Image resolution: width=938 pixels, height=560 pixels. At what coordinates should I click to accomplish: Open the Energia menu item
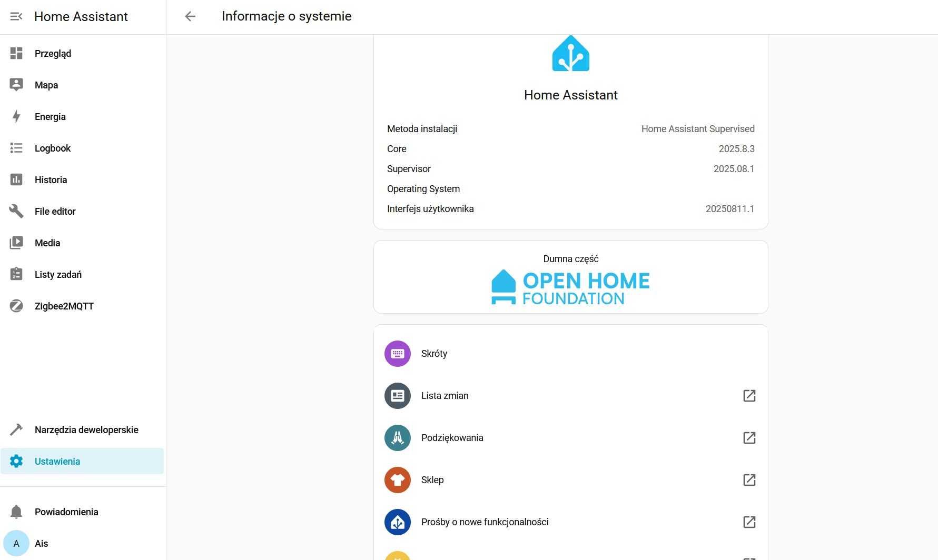click(x=82, y=116)
